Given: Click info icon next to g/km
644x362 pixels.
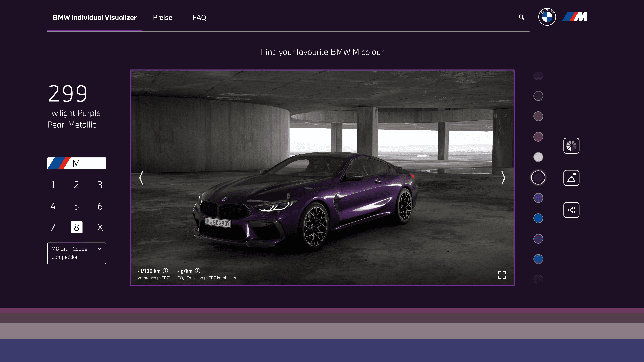Looking at the screenshot, I should click(198, 271).
